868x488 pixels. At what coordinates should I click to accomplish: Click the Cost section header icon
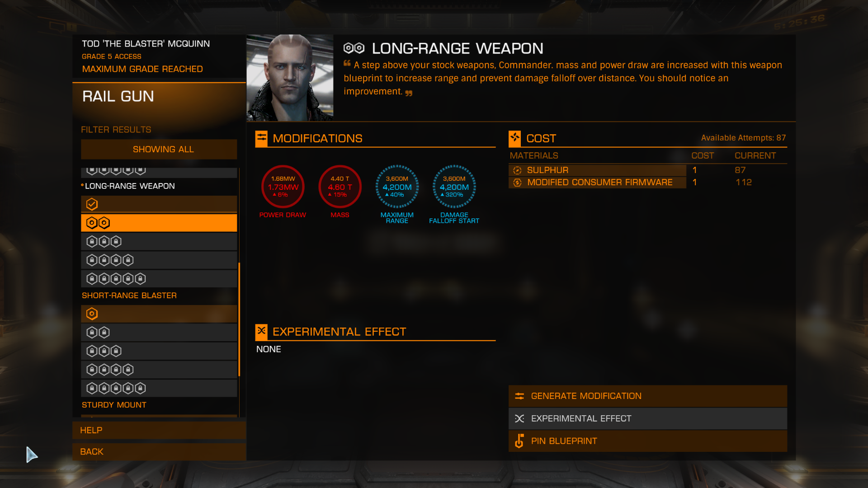point(514,138)
